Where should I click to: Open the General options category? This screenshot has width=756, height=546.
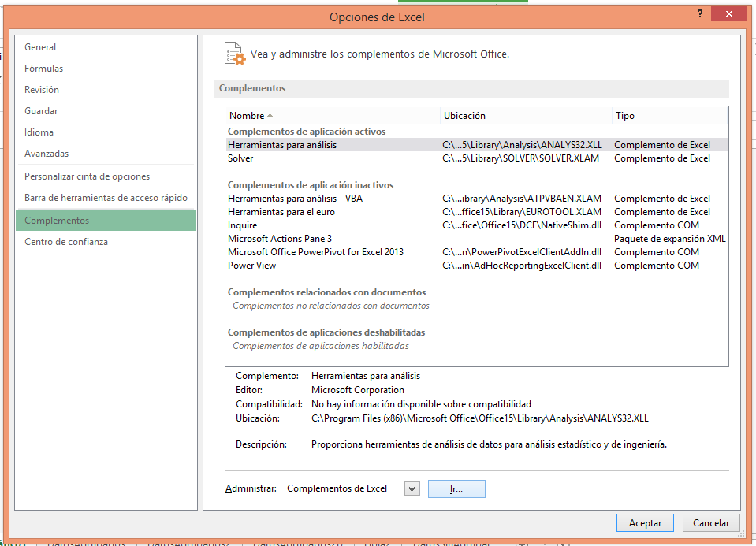[x=40, y=47]
